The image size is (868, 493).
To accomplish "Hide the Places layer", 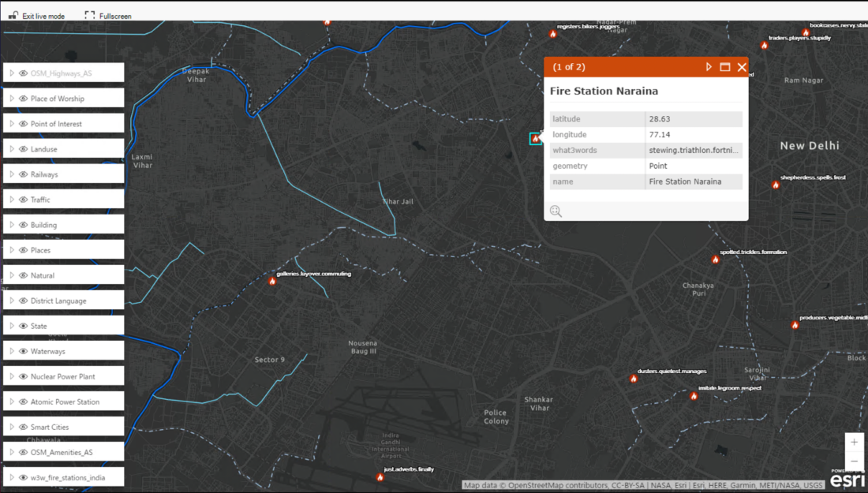I will coord(23,250).
